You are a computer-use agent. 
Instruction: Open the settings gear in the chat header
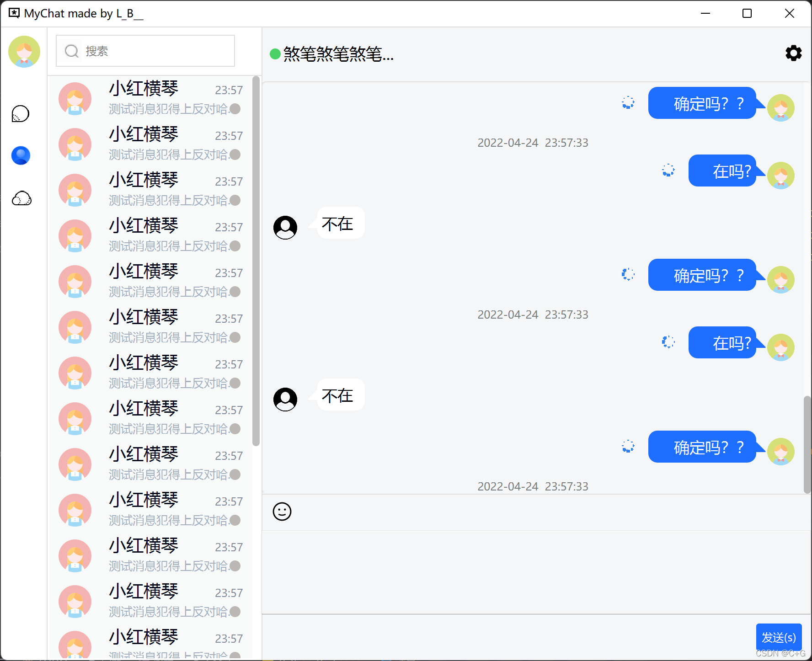pyautogui.click(x=793, y=53)
